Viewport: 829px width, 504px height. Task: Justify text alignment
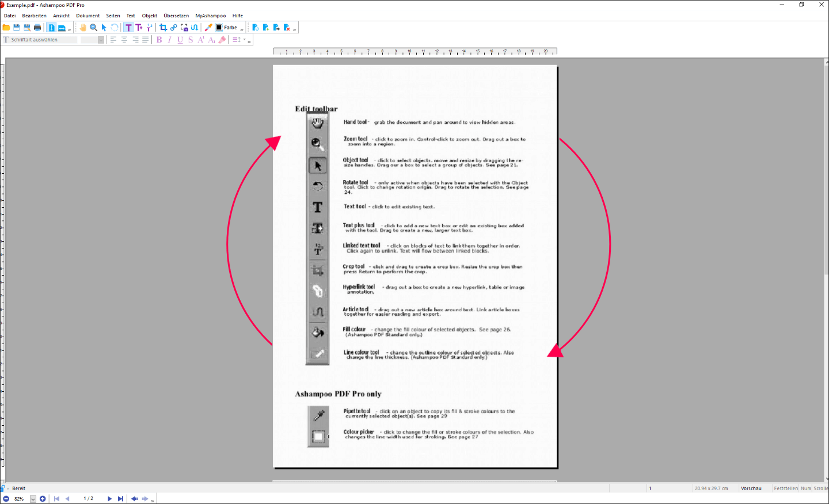click(x=145, y=40)
